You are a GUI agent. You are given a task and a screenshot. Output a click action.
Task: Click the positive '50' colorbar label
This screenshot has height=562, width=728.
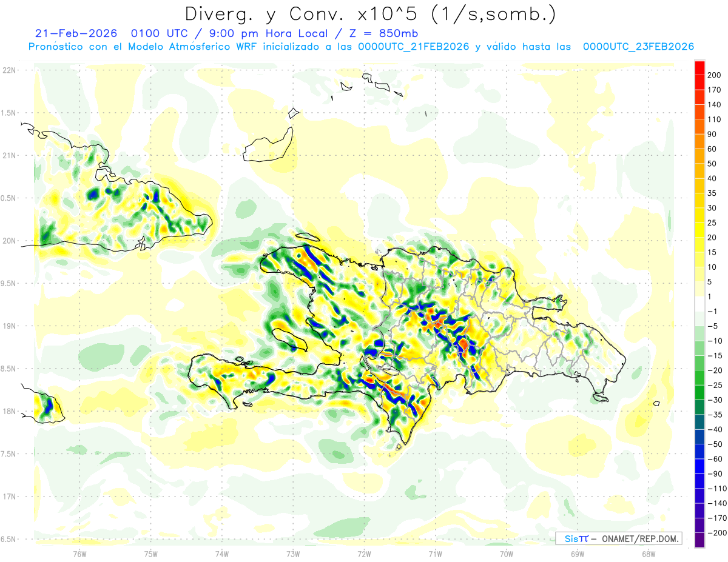(x=712, y=164)
